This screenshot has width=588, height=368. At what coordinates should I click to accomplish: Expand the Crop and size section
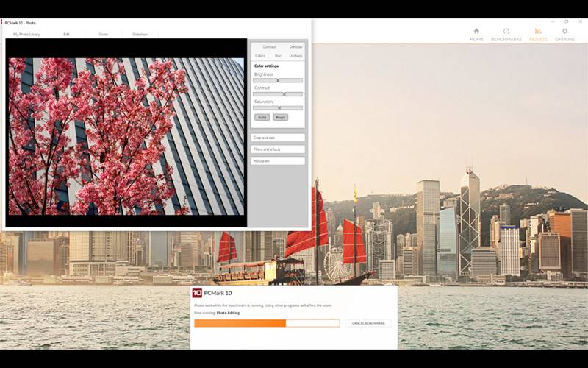click(277, 138)
